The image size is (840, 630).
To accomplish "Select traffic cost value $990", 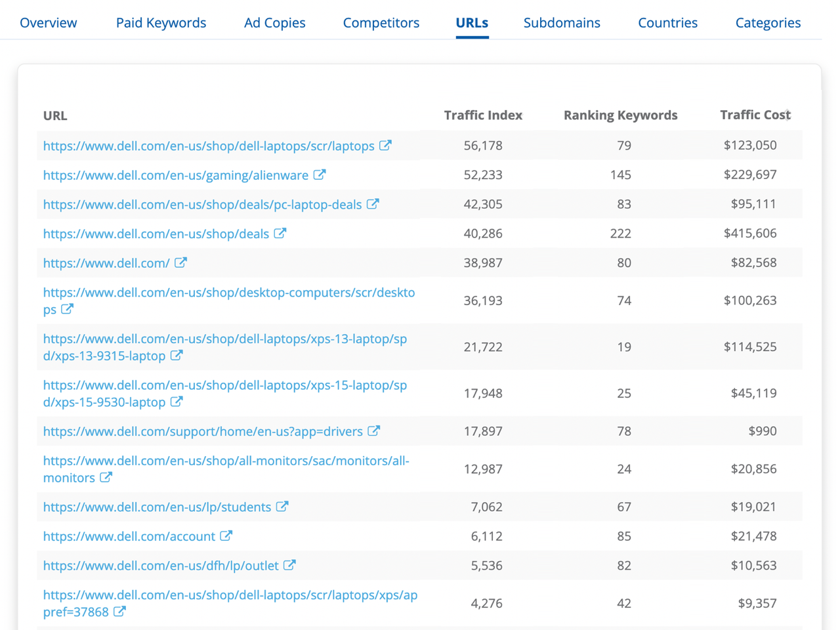I will (x=763, y=431).
